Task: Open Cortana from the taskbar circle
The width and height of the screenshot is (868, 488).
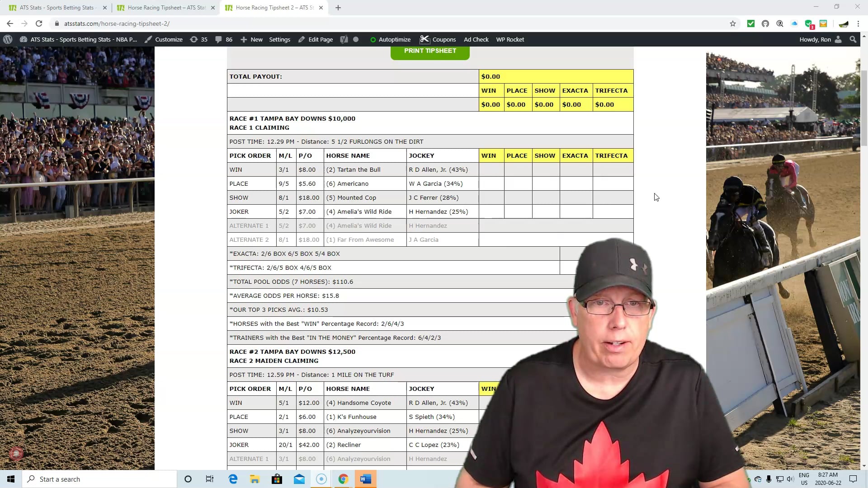Action: click(188, 479)
